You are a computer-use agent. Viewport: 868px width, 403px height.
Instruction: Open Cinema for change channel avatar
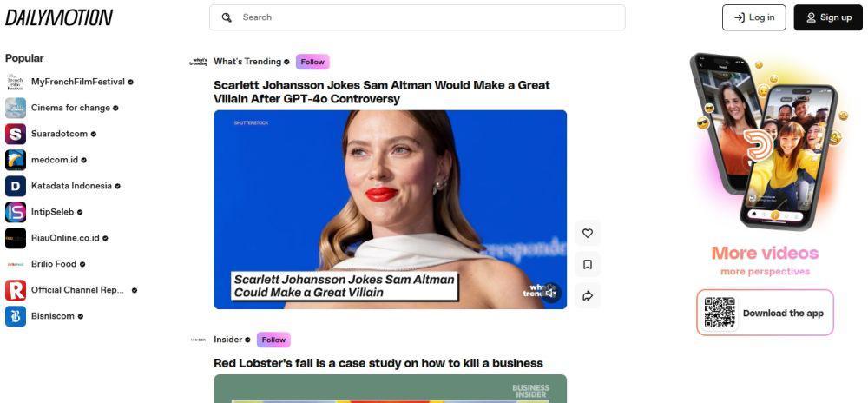pyautogui.click(x=16, y=108)
